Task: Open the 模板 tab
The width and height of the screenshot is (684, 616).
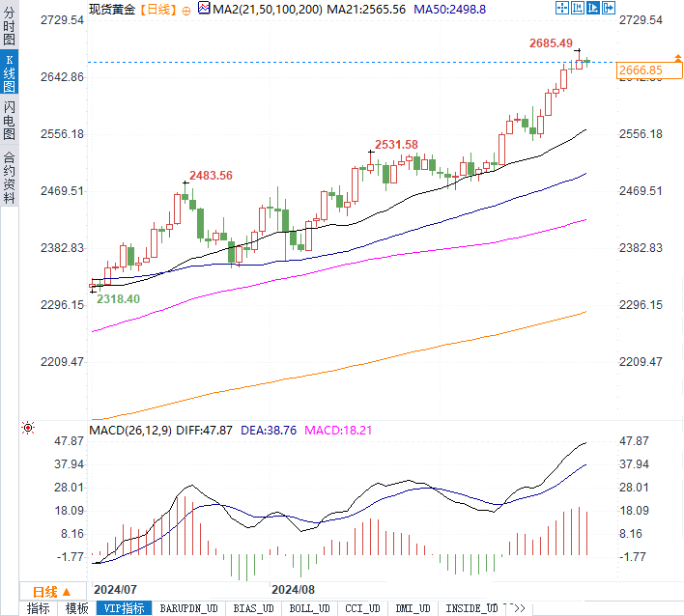Action: pyautogui.click(x=75, y=608)
